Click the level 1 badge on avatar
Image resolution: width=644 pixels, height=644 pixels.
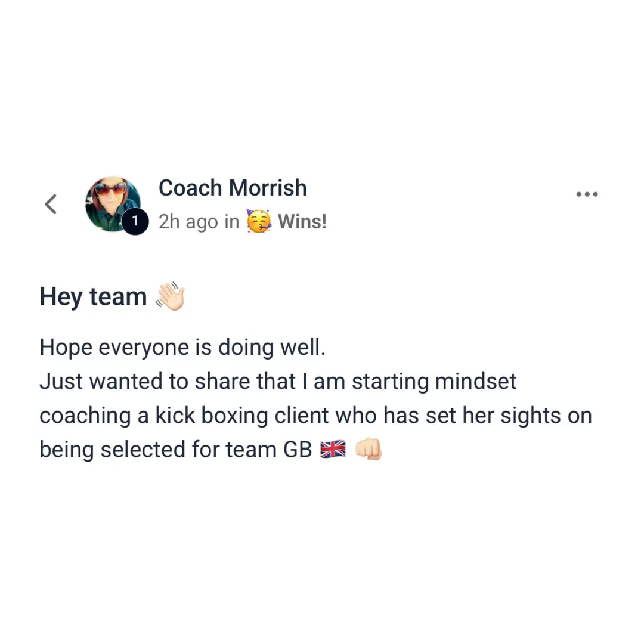[135, 221]
